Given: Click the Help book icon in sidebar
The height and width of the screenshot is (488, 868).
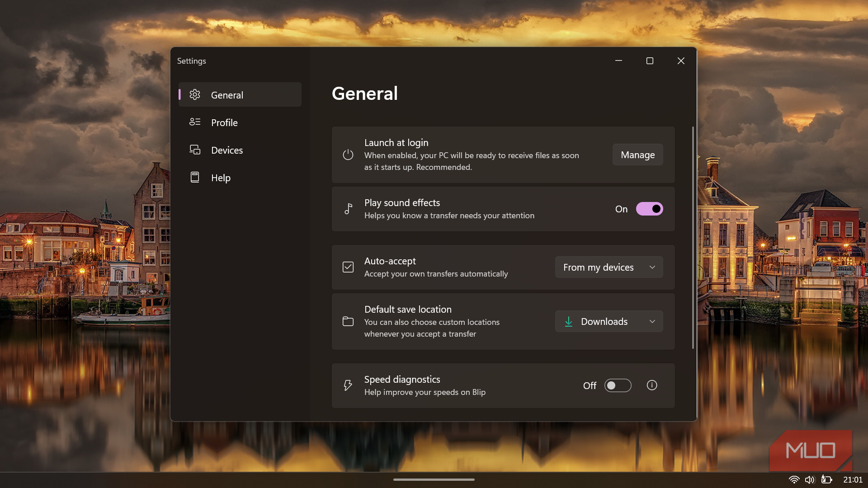Looking at the screenshot, I should 195,177.
